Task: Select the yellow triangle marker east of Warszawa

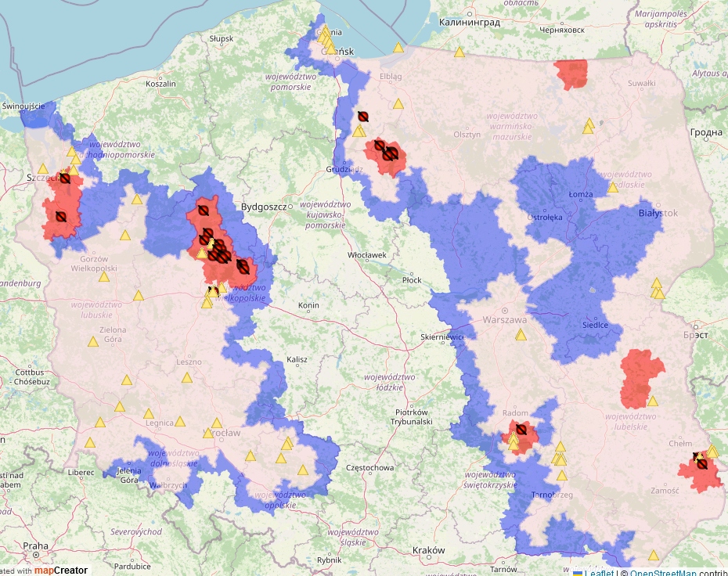Action: click(x=521, y=335)
